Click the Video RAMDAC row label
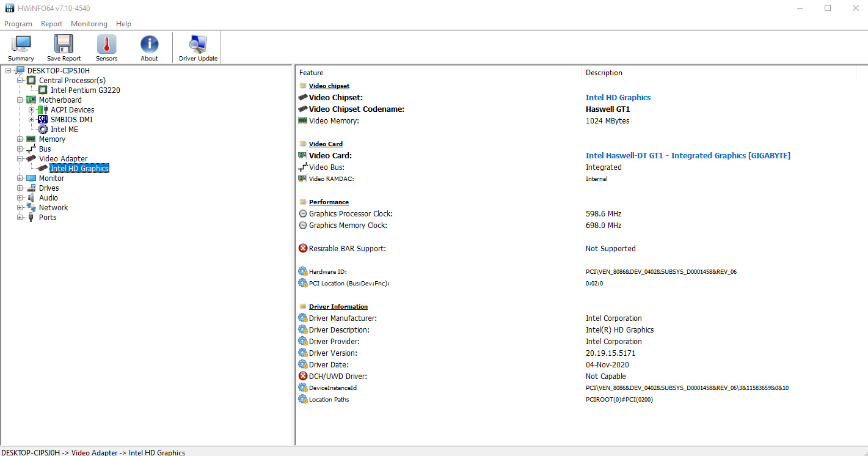Viewport: 868px width, 456px height. (x=332, y=178)
